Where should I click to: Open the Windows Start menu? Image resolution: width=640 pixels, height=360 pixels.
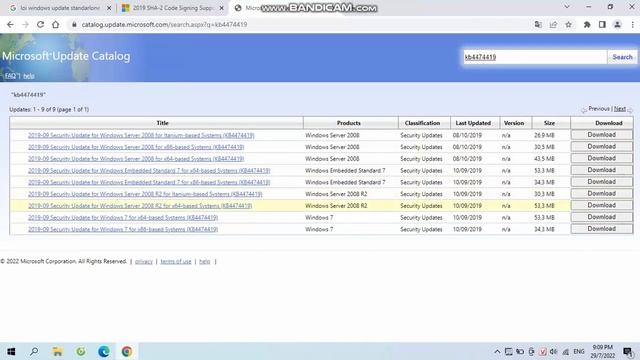pos(11,351)
